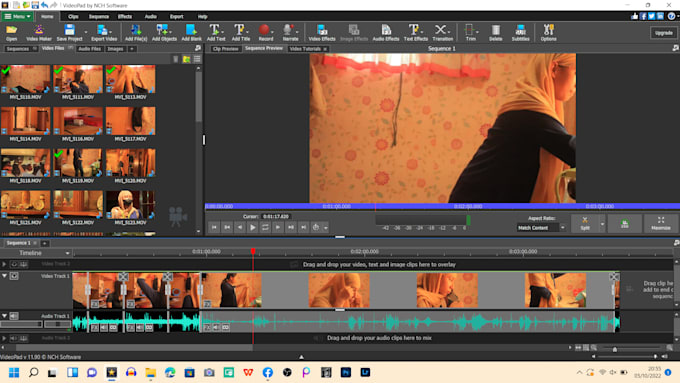The image size is (680, 383).
Task: Open Text Effects from the toolbar
Action: click(415, 33)
